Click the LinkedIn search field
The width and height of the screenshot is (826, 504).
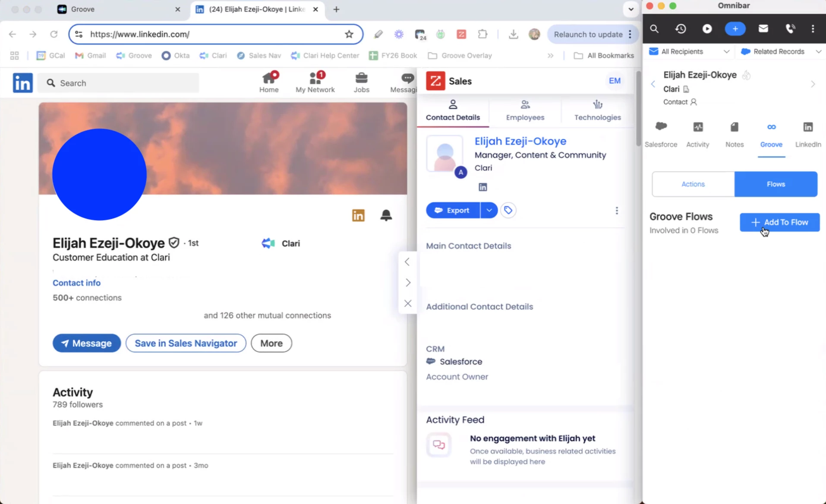[x=118, y=83]
